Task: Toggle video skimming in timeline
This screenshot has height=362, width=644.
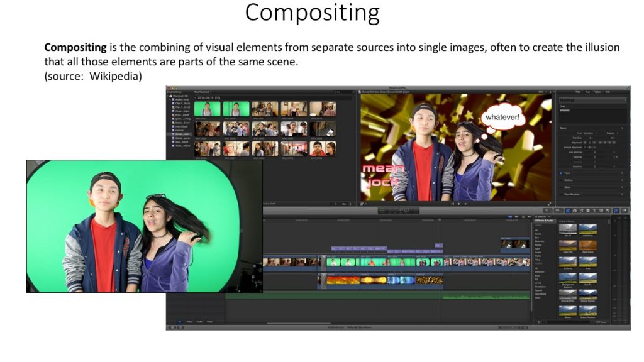Action: point(510,217)
